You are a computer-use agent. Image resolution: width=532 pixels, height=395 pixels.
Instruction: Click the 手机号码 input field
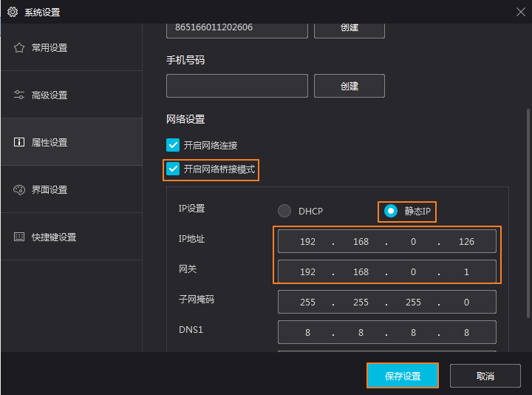point(236,86)
